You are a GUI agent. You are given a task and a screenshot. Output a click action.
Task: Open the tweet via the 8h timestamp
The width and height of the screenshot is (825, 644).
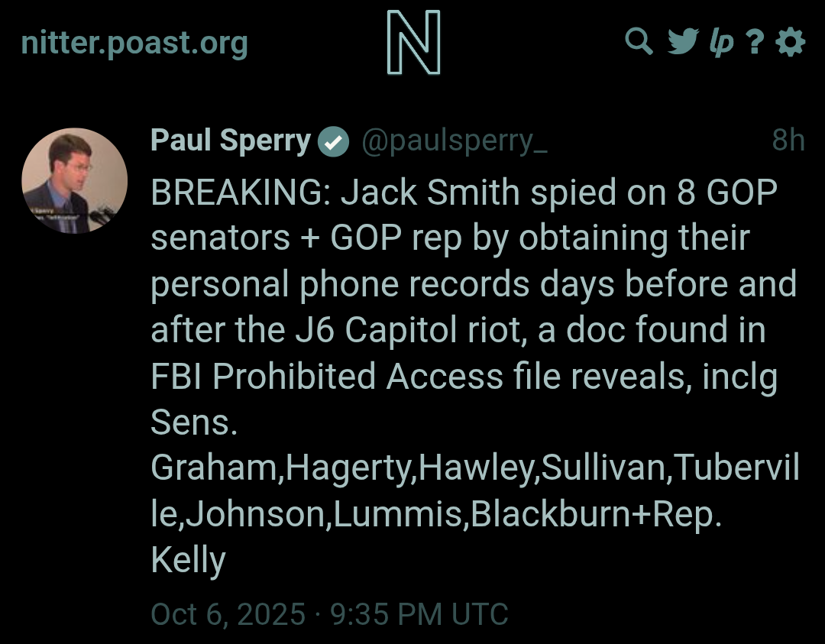click(788, 141)
